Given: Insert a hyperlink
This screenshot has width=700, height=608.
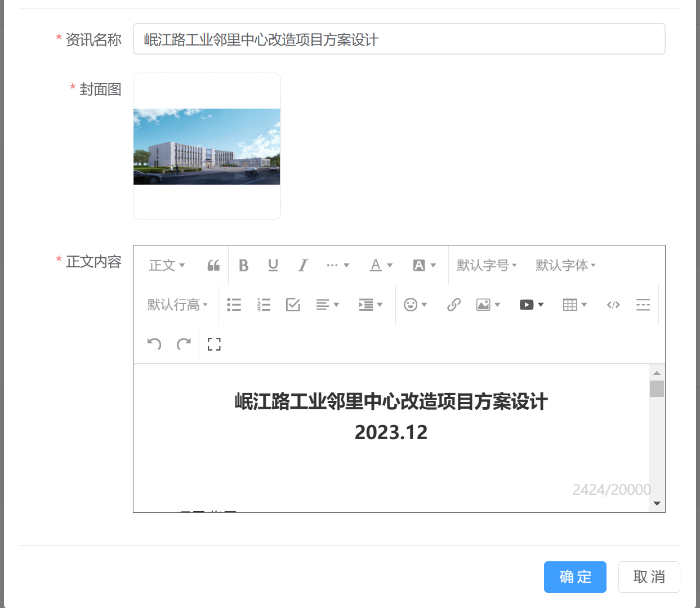Looking at the screenshot, I should (454, 305).
